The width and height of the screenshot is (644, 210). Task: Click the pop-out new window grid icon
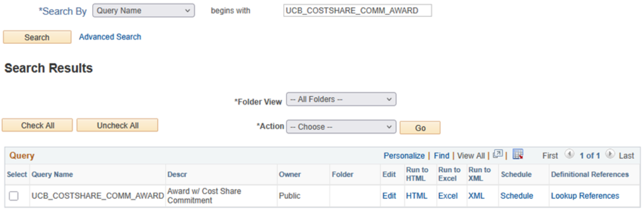498,155
